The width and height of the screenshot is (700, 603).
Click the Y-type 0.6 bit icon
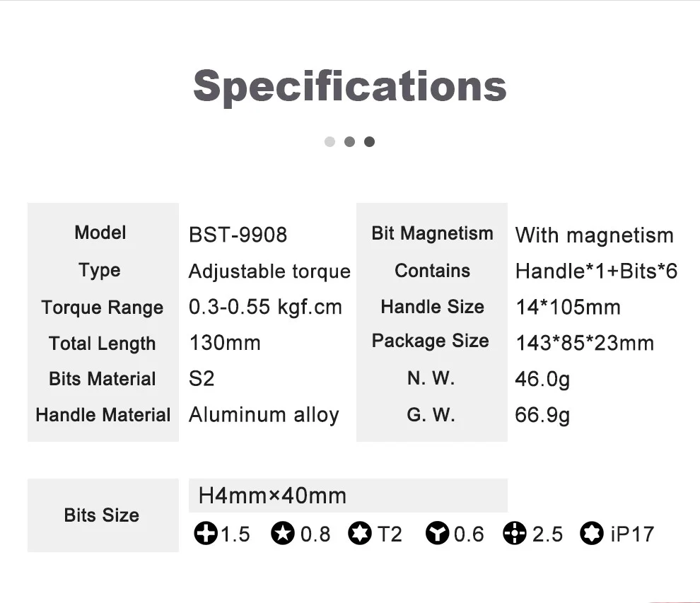[x=438, y=534]
